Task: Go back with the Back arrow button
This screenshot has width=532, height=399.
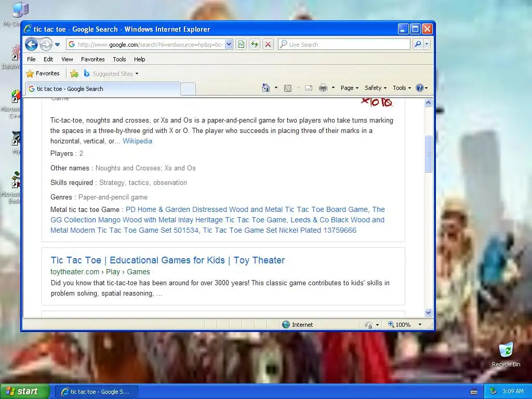Action: pos(31,44)
